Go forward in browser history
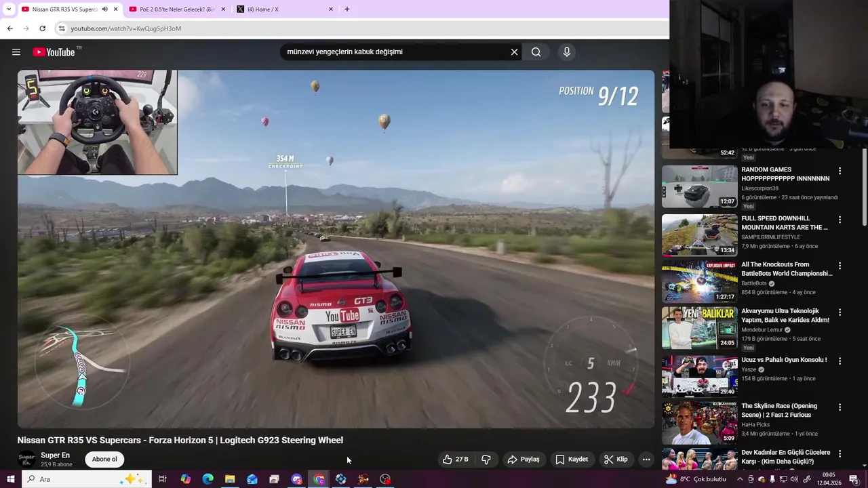This screenshot has width=868, height=488. [x=26, y=28]
